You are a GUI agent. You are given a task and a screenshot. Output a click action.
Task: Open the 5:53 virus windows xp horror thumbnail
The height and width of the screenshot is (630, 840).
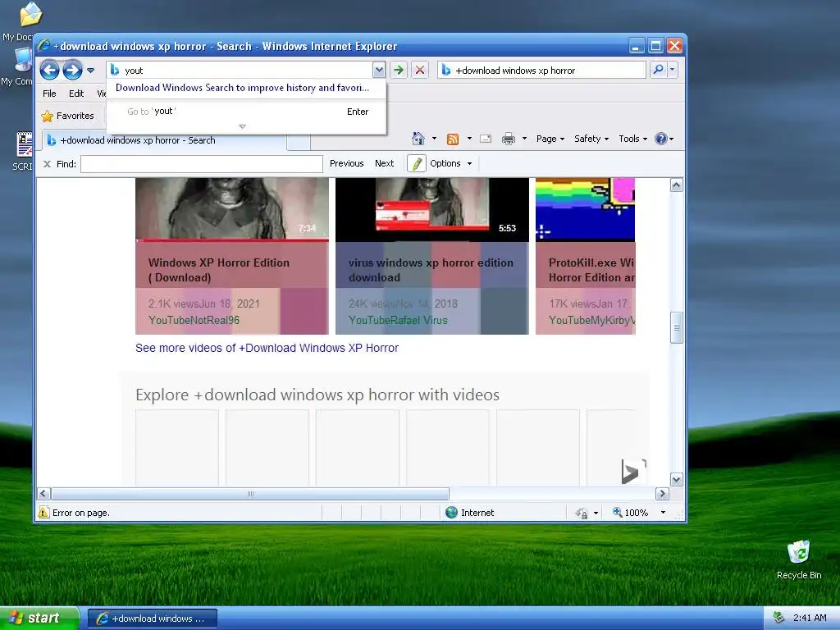[x=431, y=209]
